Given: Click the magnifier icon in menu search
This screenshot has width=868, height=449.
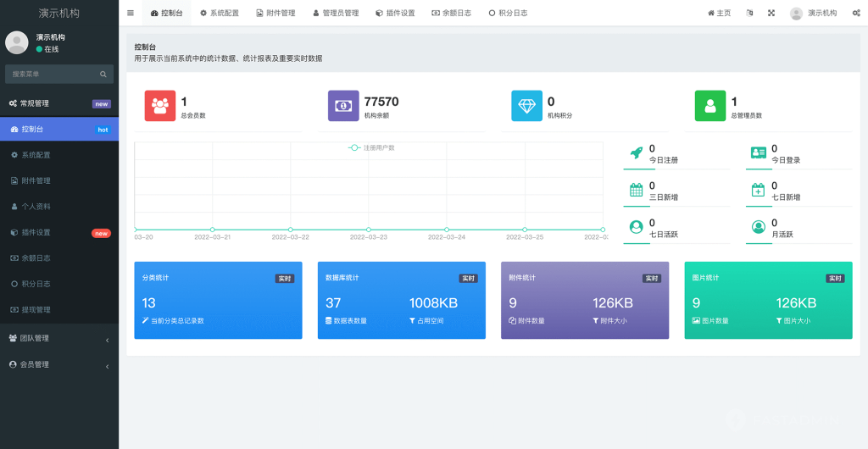Looking at the screenshot, I should point(103,75).
